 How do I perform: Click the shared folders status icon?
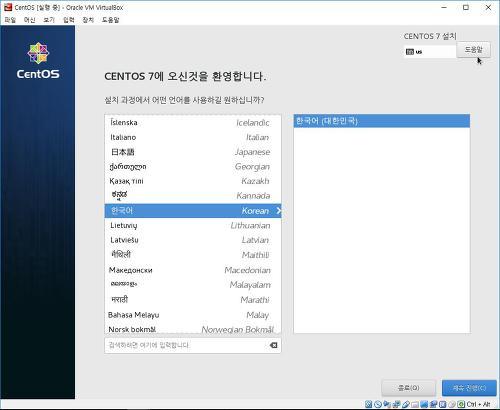pos(415,404)
